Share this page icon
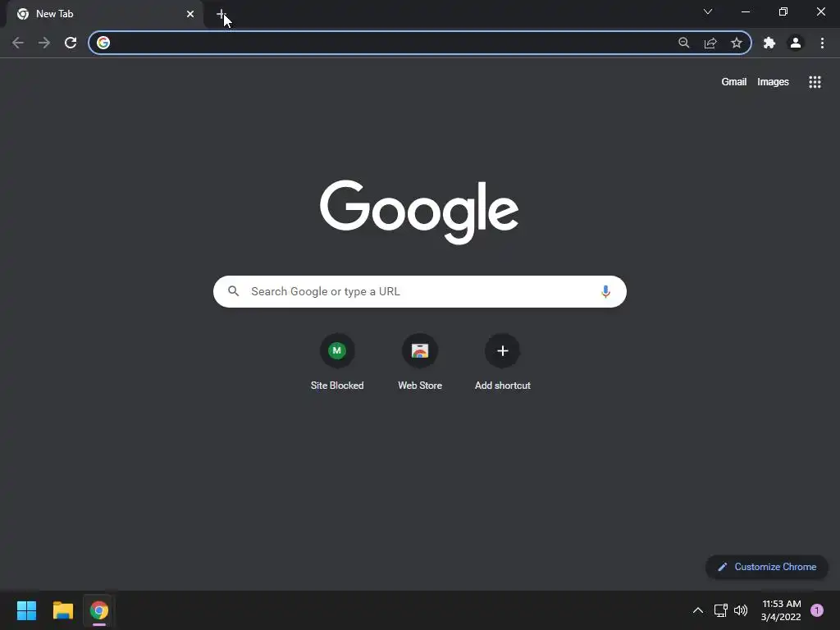Image resolution: width=840 pixels, height=630 pixels. [710, 43]
